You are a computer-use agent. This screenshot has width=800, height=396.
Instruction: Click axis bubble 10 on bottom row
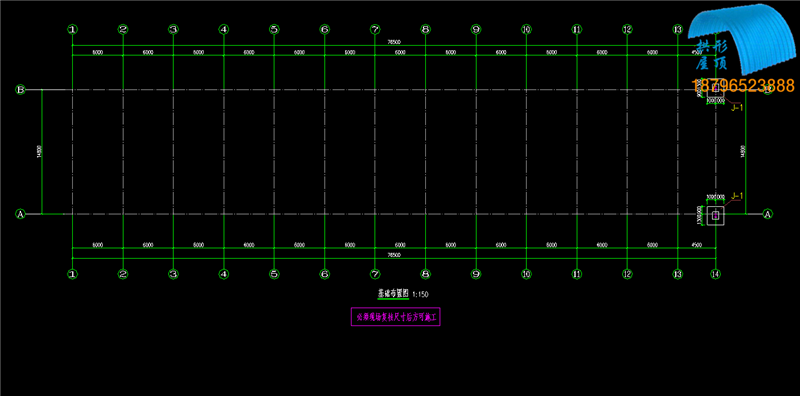[x=526, y=274]
